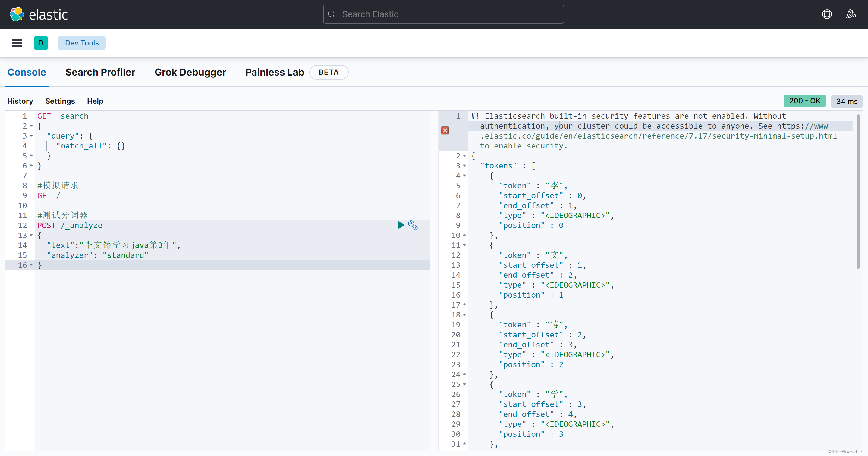Focus the Search Elastic field
This screenshot has width=868, height=456.
coord(443,14)
